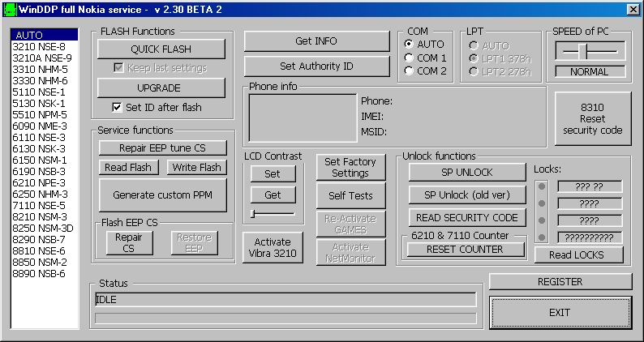
Task: Click Set Authority ID button
Action: click(316, 66)
